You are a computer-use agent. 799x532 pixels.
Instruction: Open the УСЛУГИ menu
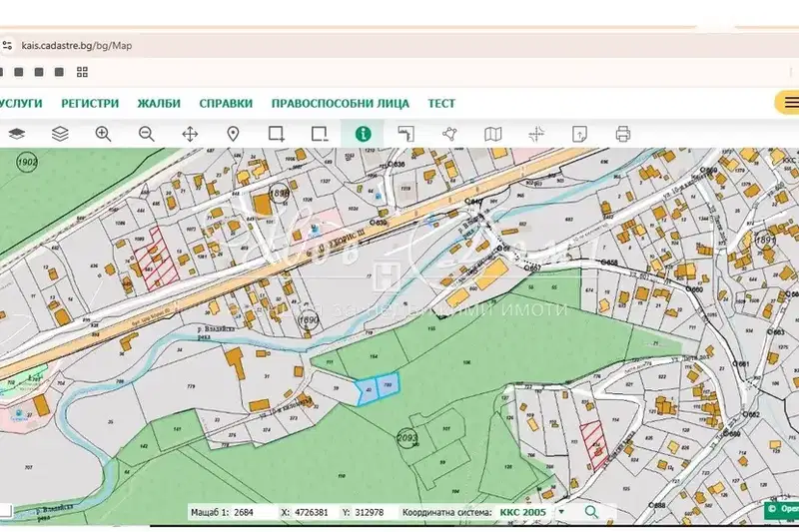[21, 104]
